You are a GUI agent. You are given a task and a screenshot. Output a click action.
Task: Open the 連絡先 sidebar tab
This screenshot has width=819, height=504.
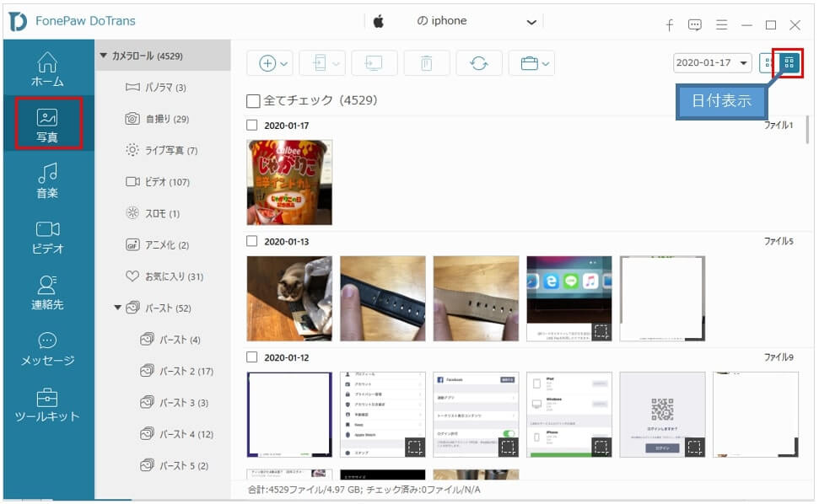[48, 292]
